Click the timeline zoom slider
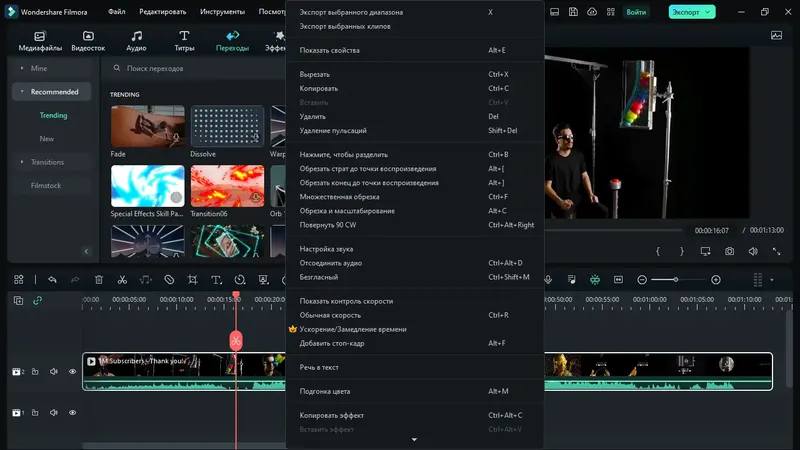 (677, 280)
